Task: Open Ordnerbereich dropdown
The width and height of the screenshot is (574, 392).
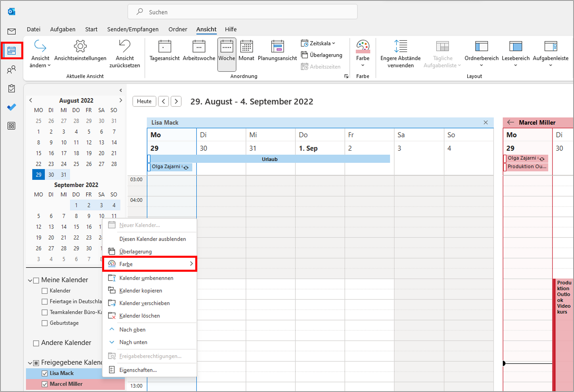Action: (481, 54)
